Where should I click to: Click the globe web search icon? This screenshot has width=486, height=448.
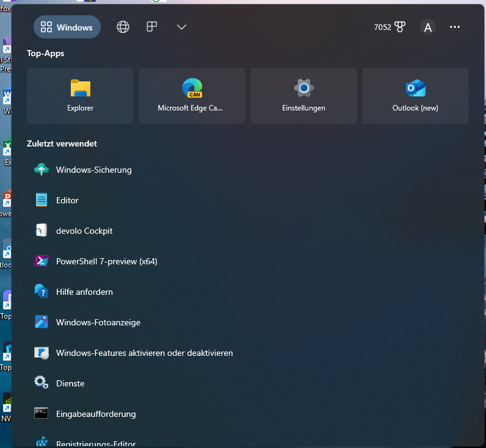click(123, 27)
